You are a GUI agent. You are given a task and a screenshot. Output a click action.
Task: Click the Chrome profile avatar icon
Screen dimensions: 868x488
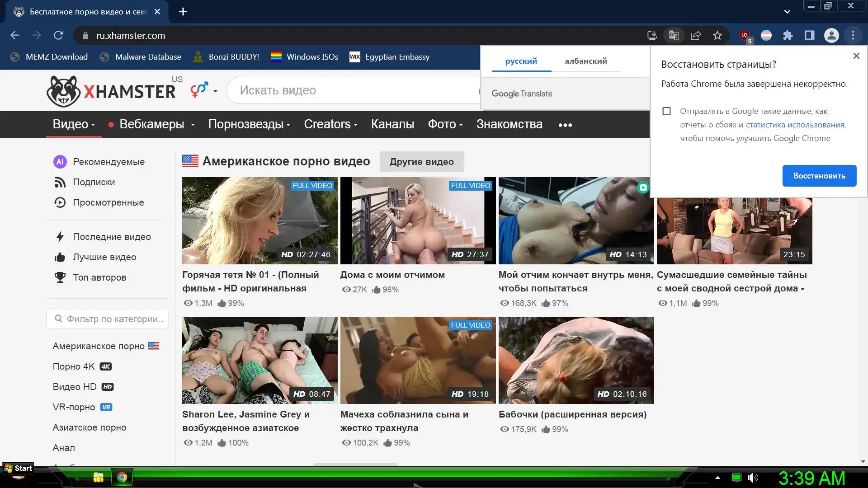pyautogui.click(x=831, y=35)
